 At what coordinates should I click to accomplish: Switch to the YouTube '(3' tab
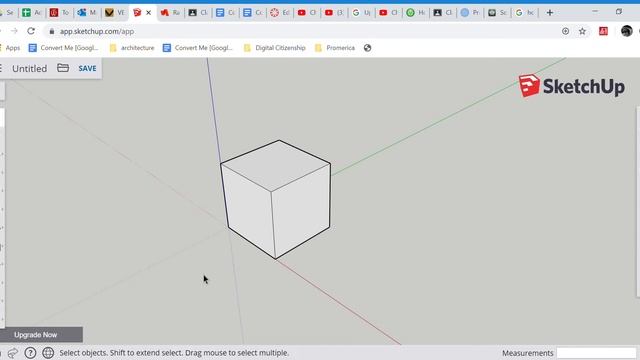[x=334, y=13]
